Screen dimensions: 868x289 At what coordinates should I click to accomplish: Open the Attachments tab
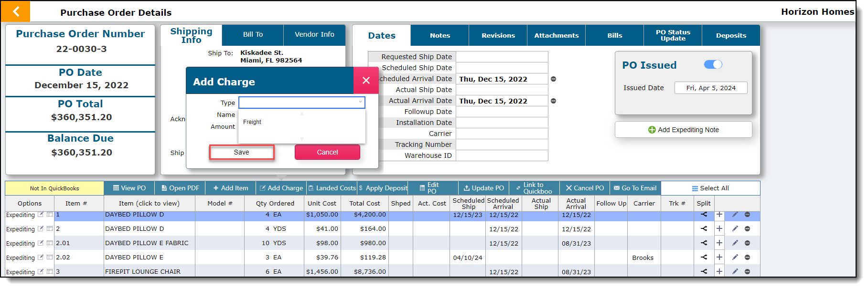(x=556, y=35)
